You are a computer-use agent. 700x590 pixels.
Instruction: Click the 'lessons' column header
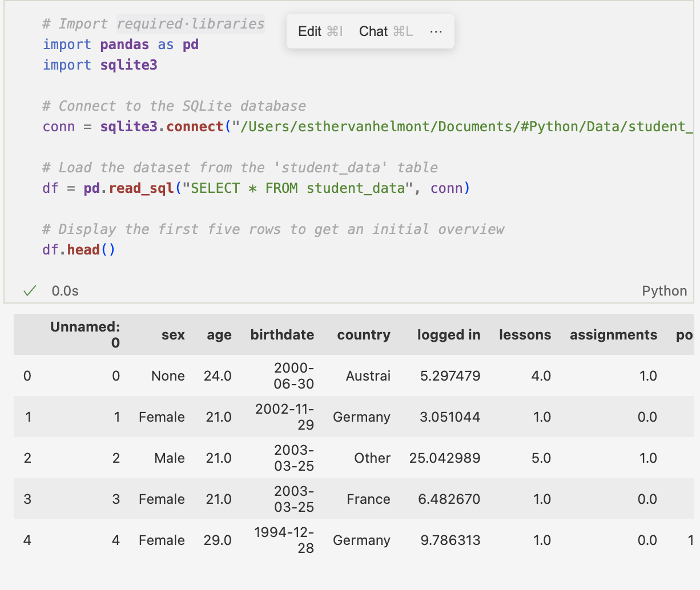coord(525,335)
